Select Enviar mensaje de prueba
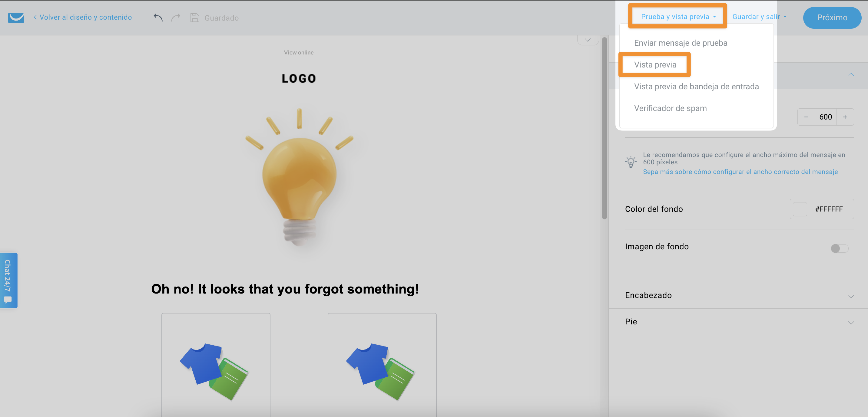 (x=681, y=43)
